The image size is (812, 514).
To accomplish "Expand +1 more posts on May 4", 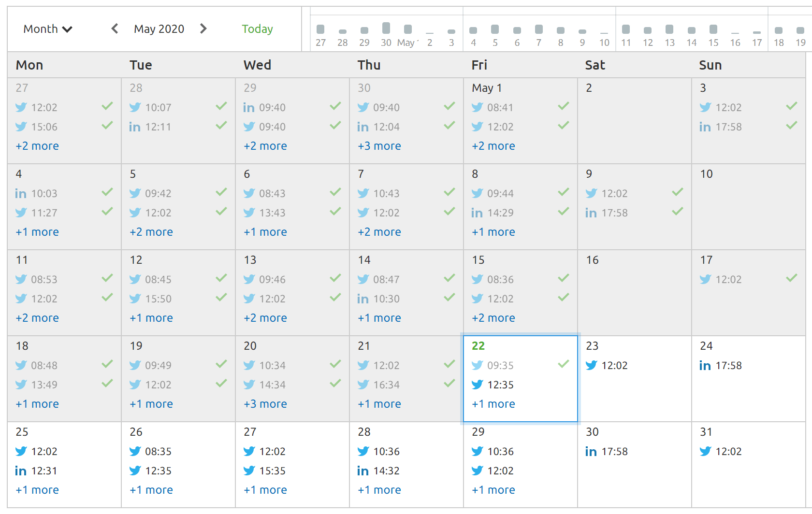I will (x=37, y=232).
